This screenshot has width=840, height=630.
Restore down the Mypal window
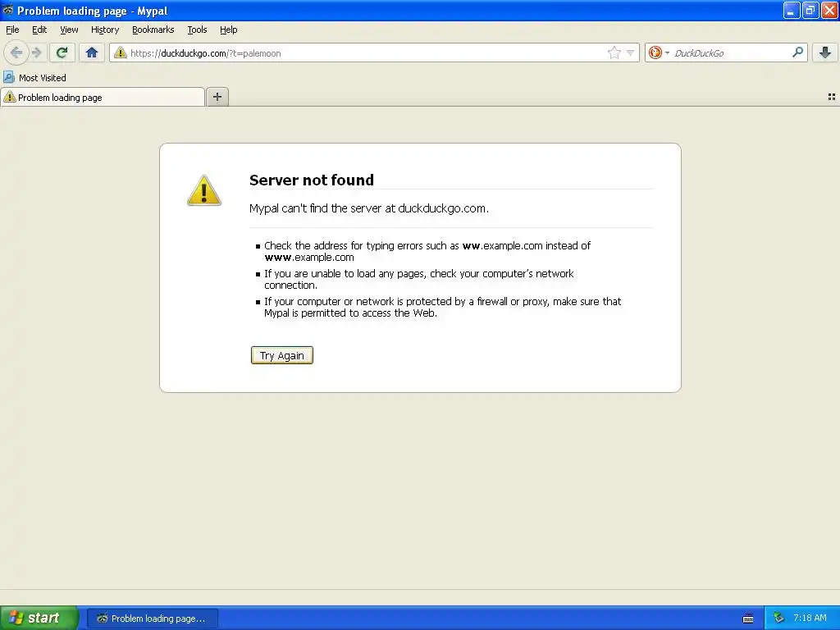tap(810, 10)
